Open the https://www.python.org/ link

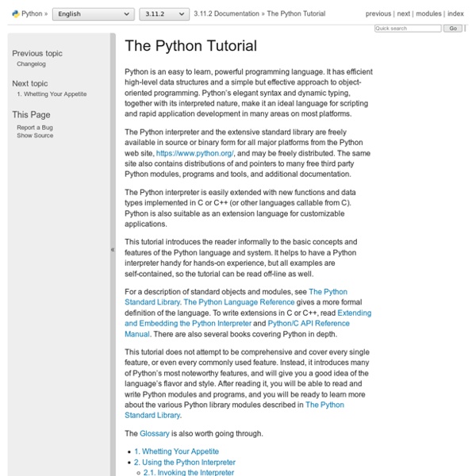tap(195, 153)
